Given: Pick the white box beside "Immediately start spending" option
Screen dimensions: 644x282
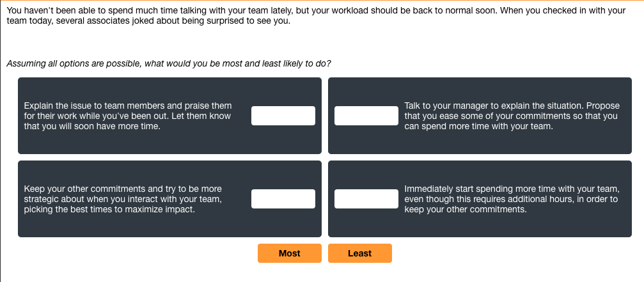Looking at the screenshot, I should pos(366,199).
